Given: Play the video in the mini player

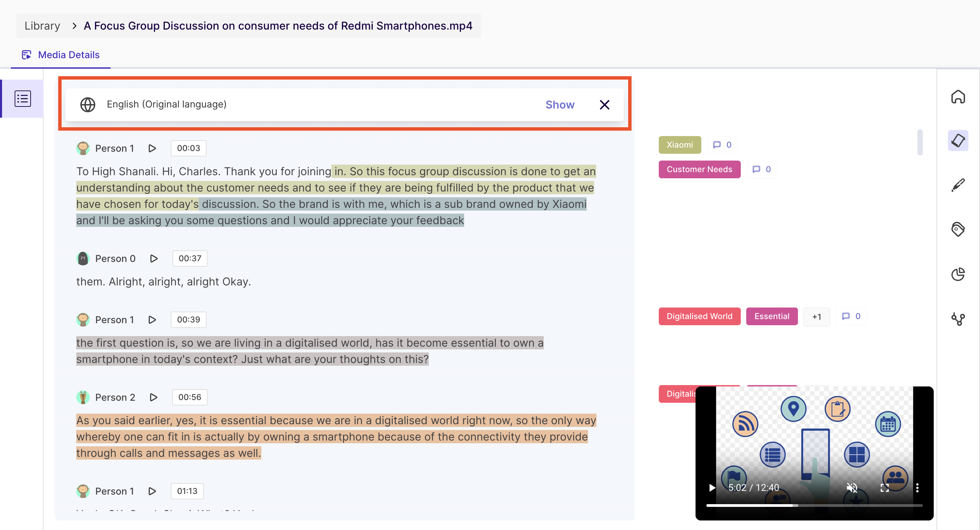Looking at the screenshot, I should [x=712, y=488].
